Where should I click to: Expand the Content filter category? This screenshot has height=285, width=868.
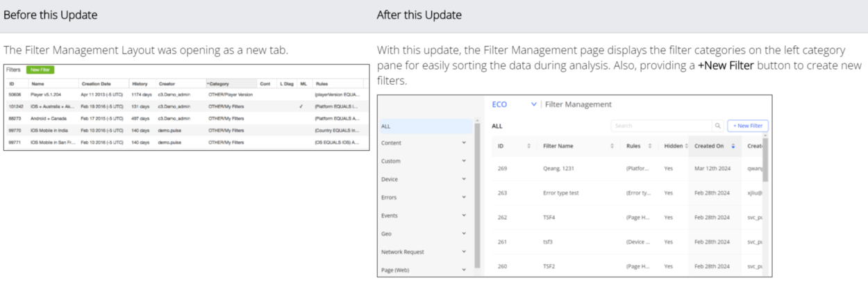464,143
